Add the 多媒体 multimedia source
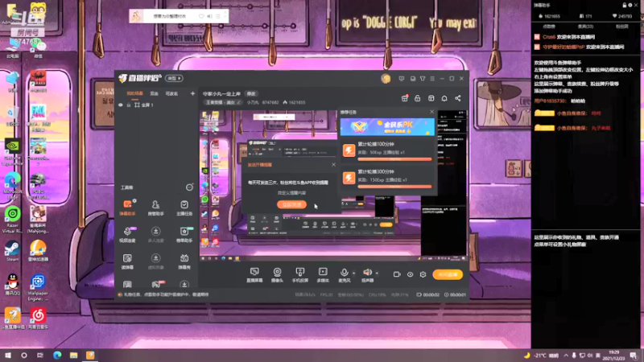644x362 pixels. click(x=323, y=274)
